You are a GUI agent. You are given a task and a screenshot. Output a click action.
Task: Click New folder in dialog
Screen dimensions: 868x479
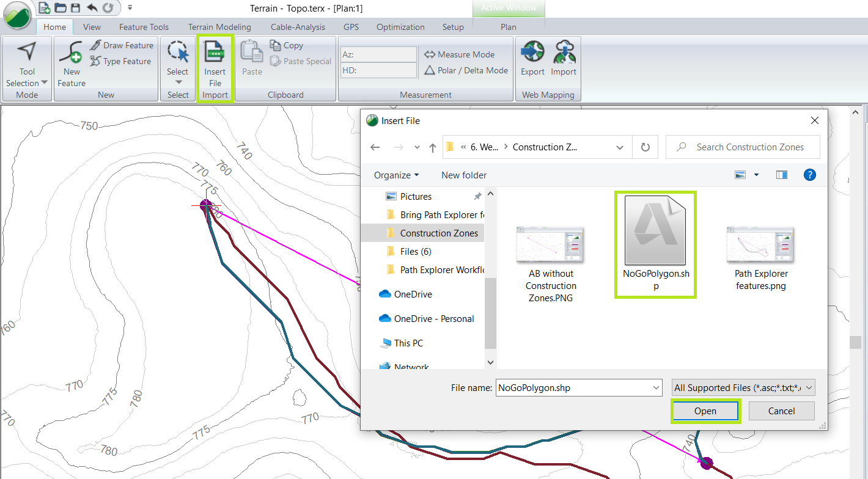pyautogui.click(x=464, y=175)
